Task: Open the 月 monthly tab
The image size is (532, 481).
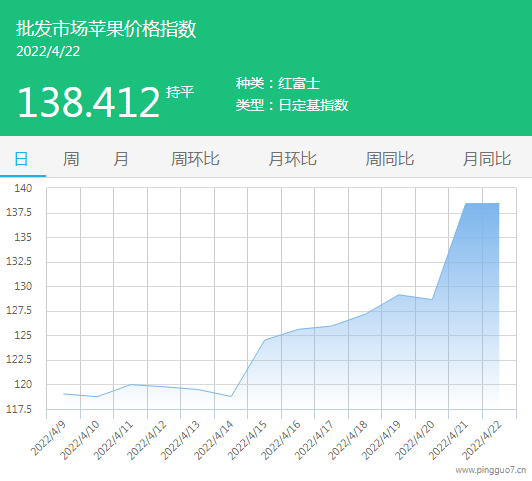Action: click(x=121, y=159)
